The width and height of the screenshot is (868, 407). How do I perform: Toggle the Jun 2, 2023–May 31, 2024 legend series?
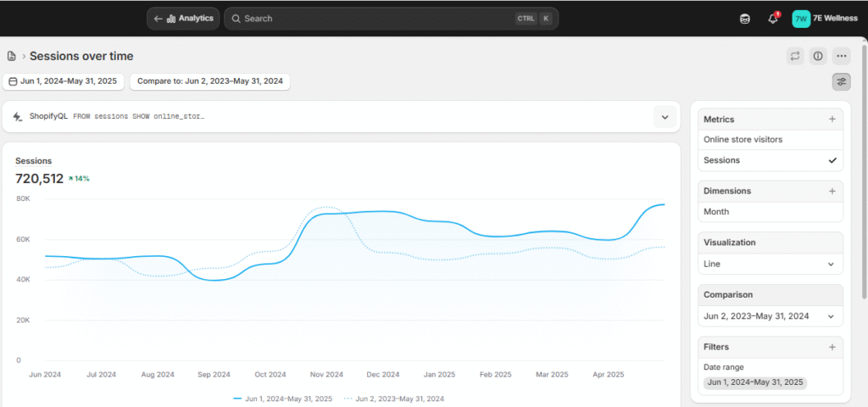pos(393,399)
